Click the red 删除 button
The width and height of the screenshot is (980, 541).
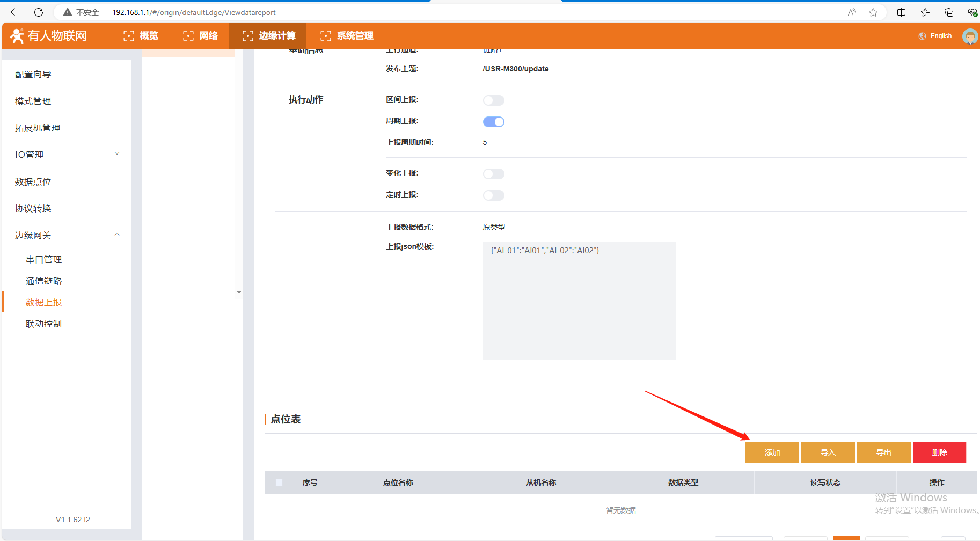(x=939, y=452)
